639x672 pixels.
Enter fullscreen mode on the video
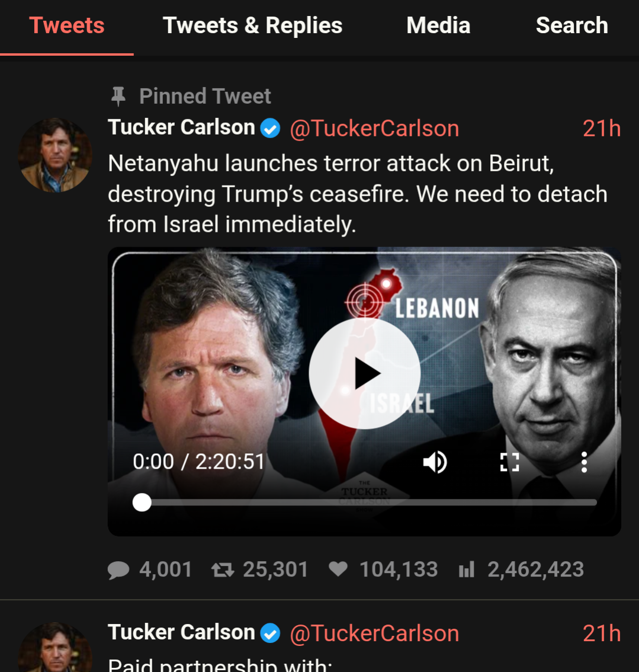coord(509,462)
